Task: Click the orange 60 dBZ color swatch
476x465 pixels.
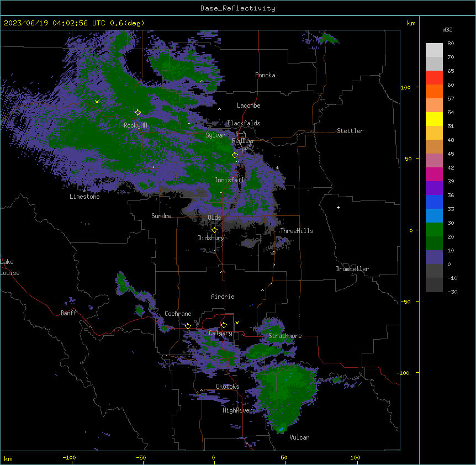Action: [434, 91]
